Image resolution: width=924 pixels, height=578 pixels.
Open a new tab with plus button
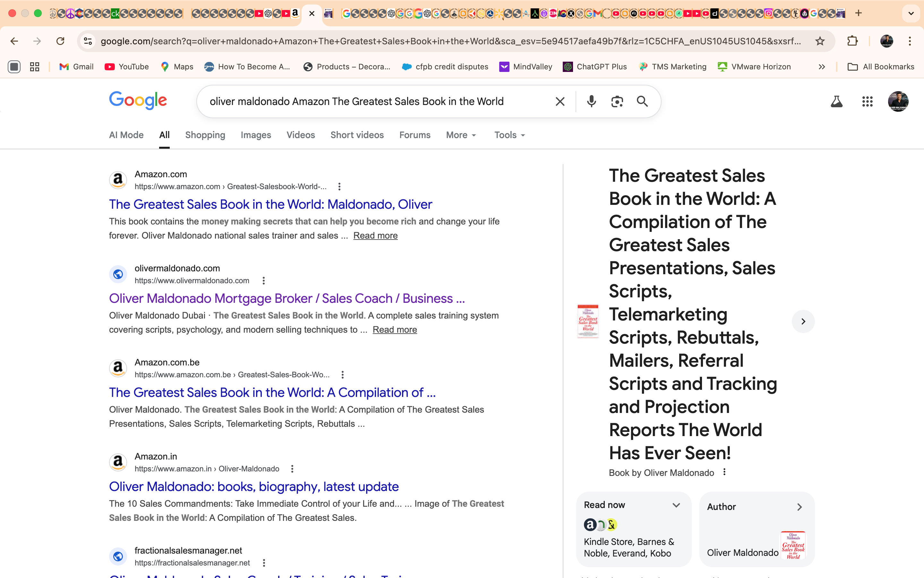click(x=858, y=13)
